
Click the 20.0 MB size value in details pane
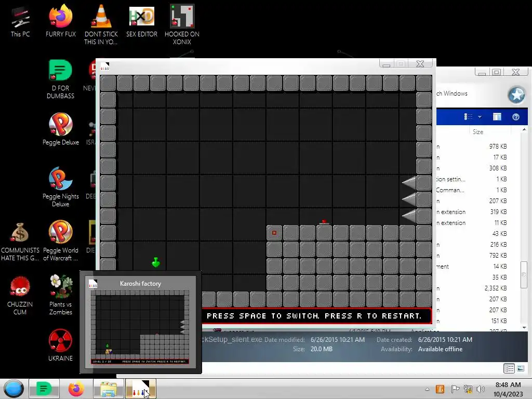(321, 349)
